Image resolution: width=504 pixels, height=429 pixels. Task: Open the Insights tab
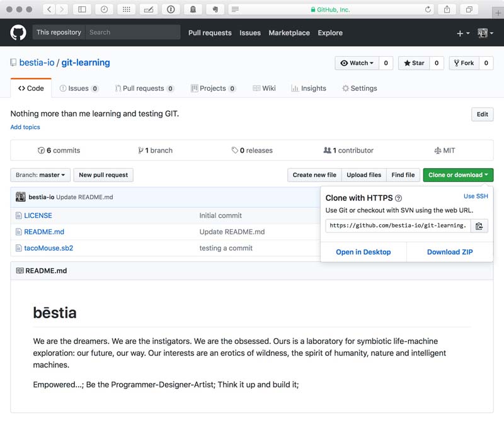pos(309,88)
